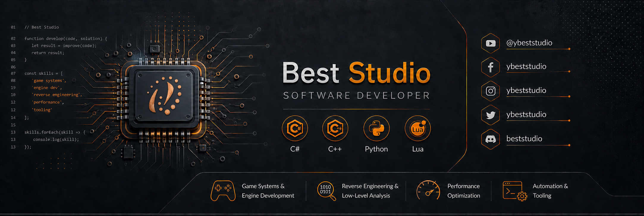Click the "Lua" label text

click(418, 149)
